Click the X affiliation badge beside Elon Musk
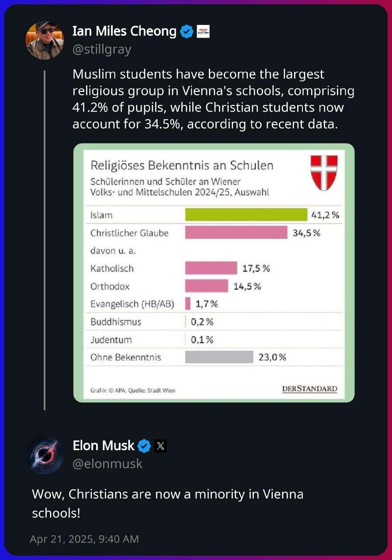Viewport: 392px width, 560px height. click(x=161, y=446)
